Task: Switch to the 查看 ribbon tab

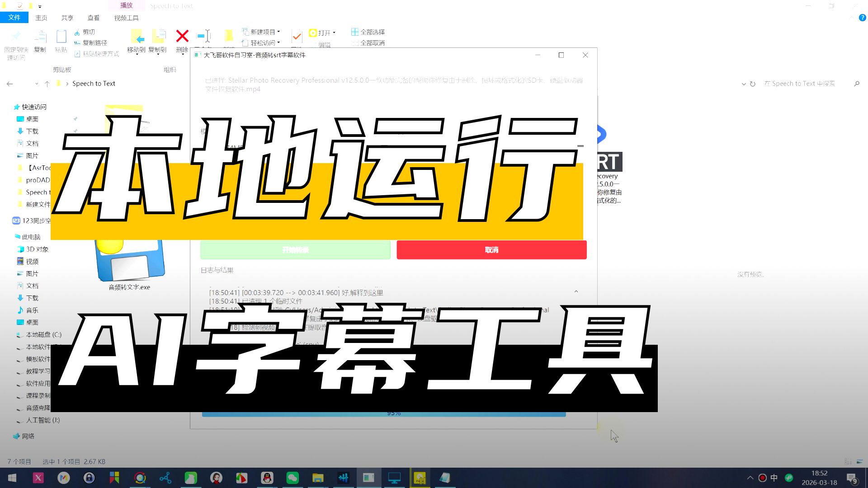Action: coord(94,18)
